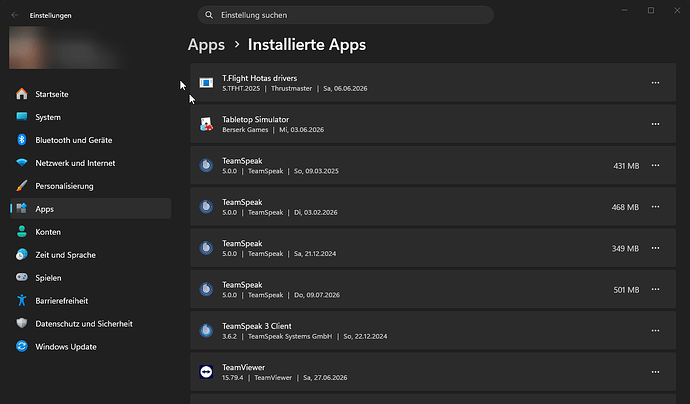Viewport: 690px width, 404px height.
Task: Click the Installierte Apps breadcrumb heading
Action: coord(307,45)
